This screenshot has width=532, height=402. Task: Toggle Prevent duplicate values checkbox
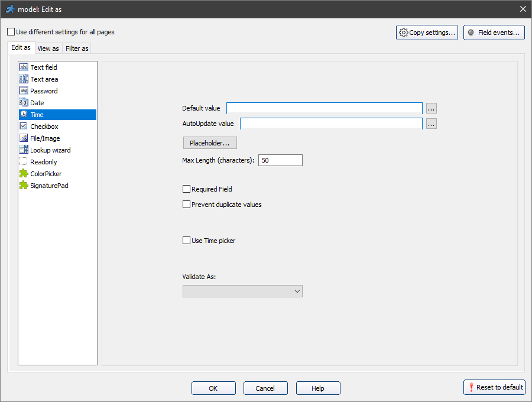tap(187, 205)
